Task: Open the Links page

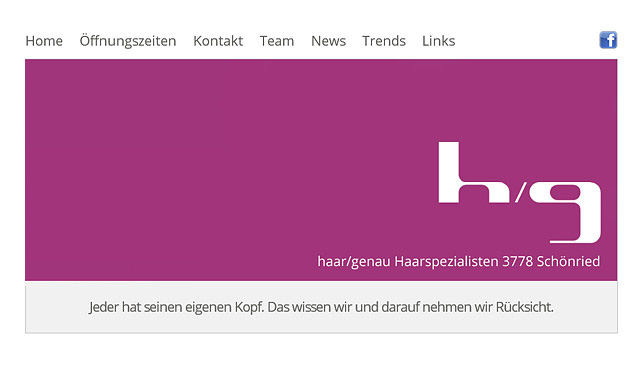Action: coord(438,41)
